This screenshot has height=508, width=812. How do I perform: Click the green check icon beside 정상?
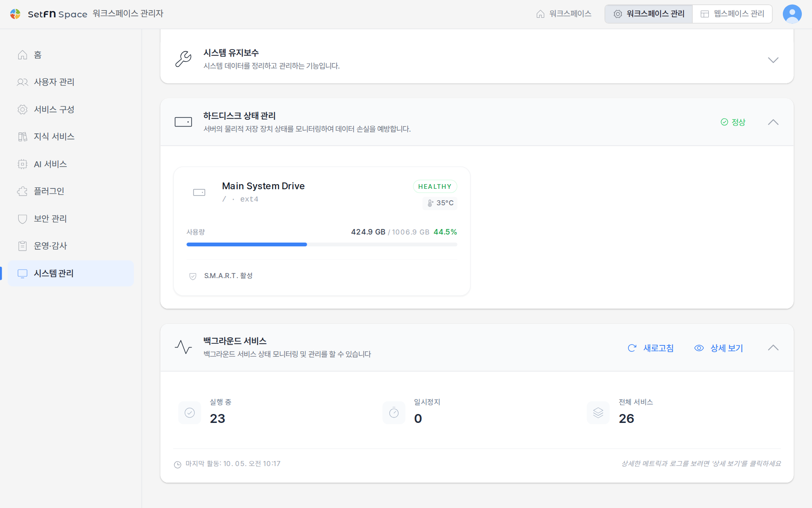(724, 122)
